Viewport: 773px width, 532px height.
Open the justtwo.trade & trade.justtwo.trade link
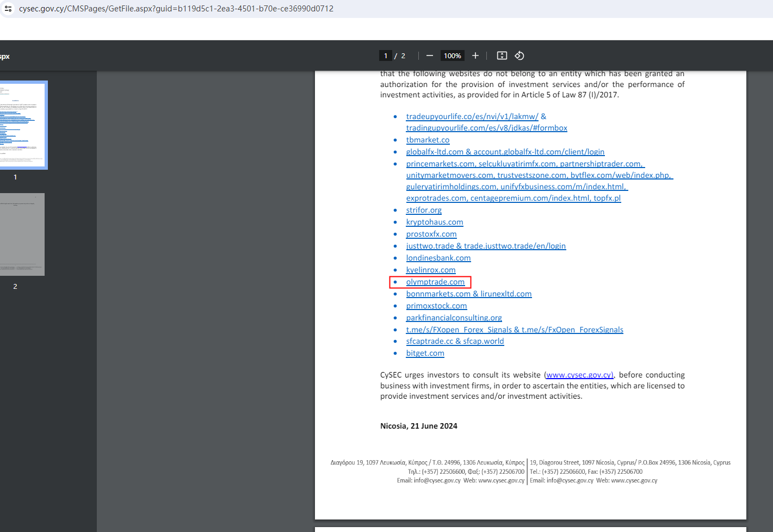pos(486,246)
